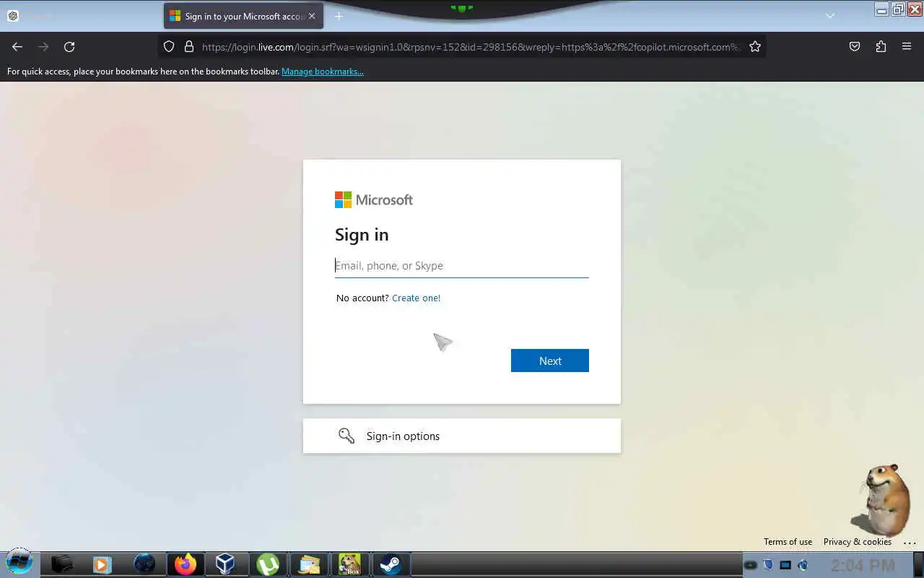Click the Firefox taskbar icon
This screenshot has height=578, width=924.
[x=185, y=564]
